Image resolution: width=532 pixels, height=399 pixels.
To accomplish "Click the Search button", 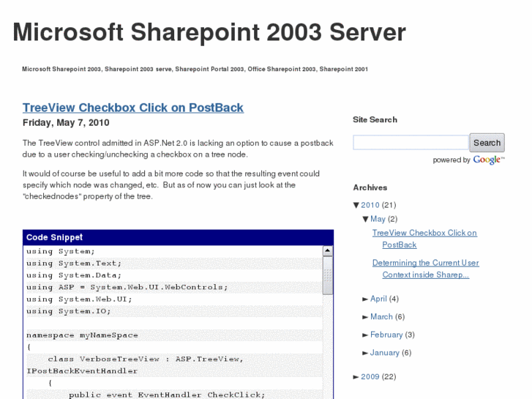I will 487,143.
